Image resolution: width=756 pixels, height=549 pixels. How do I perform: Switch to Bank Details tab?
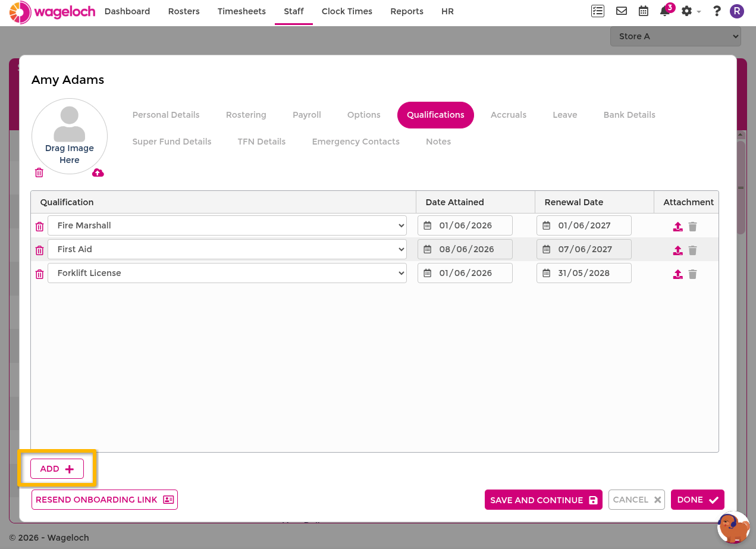pyautogui.click(x=629, y=115)
